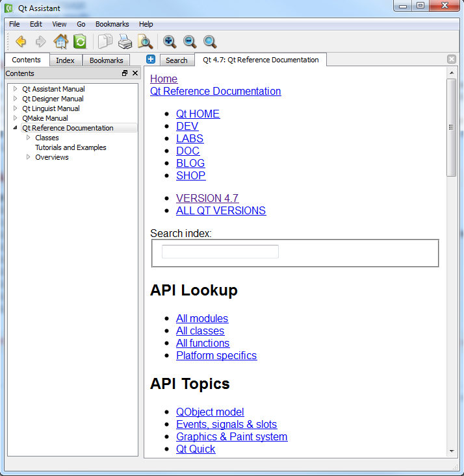Expand Qt Linguist Manual tree node

[x=15, y=108]
